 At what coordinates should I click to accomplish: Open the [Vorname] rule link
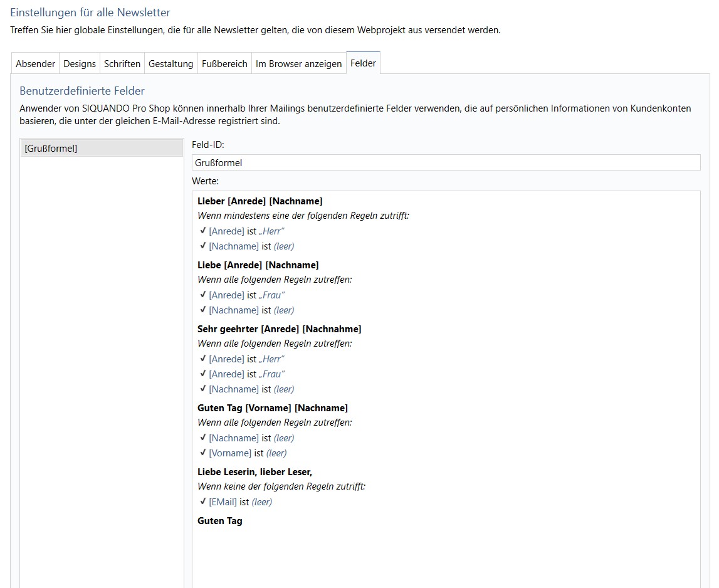tap(229, 453)
